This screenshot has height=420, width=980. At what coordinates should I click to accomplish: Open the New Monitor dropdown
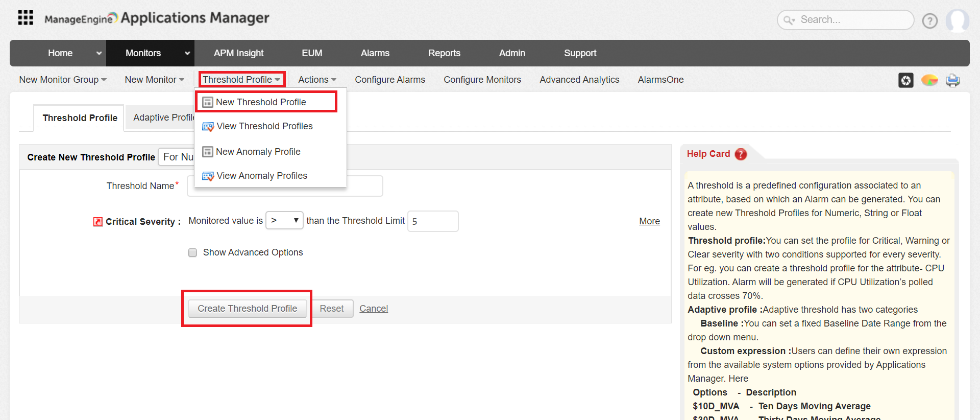pos(155,80)
